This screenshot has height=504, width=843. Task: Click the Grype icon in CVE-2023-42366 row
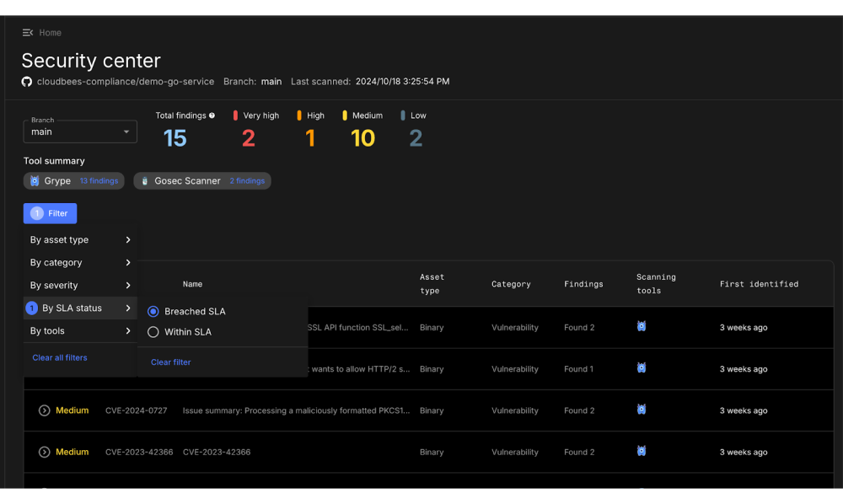click(642, 451)
